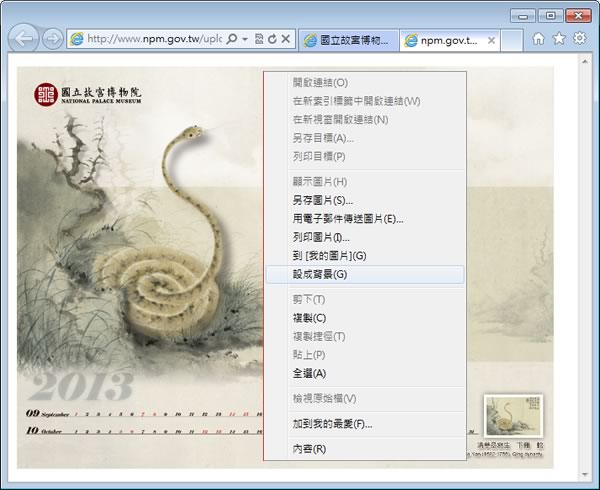This screenshot has width=600, height=490.
Task: Click the stop loading X icon
Action: pos(286,39)
